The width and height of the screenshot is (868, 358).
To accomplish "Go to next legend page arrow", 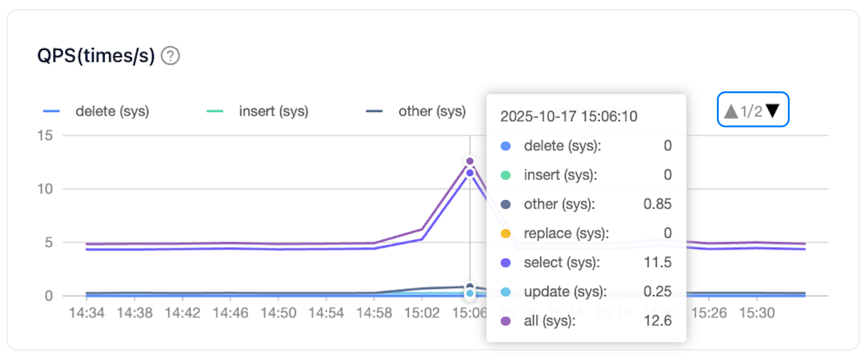I will (x=773, y=111).
